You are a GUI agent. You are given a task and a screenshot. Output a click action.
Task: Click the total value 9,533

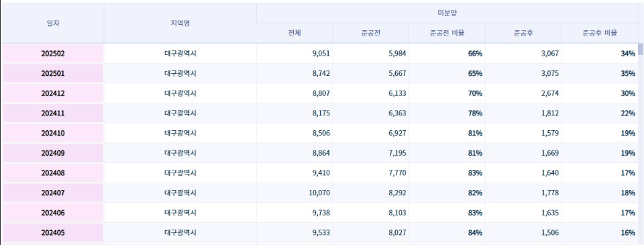pos(321,233)
